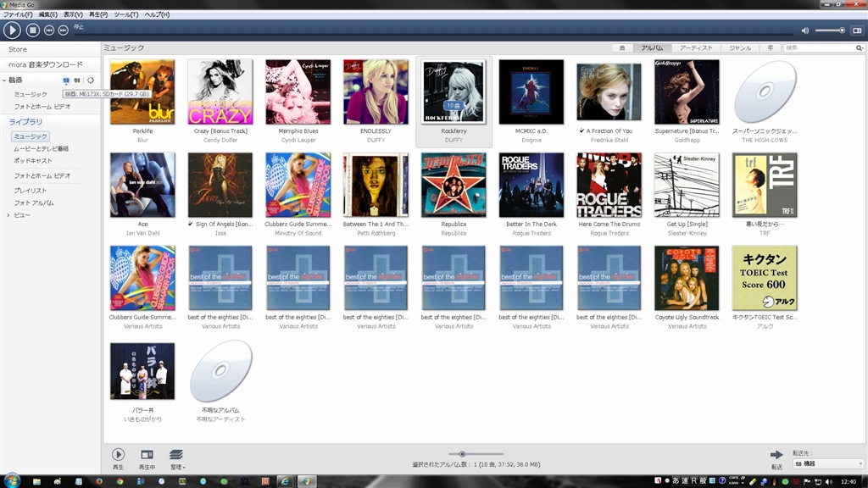
Task: Select the first device storage icon
Action: pyautogui.click(x=66, y=80)
